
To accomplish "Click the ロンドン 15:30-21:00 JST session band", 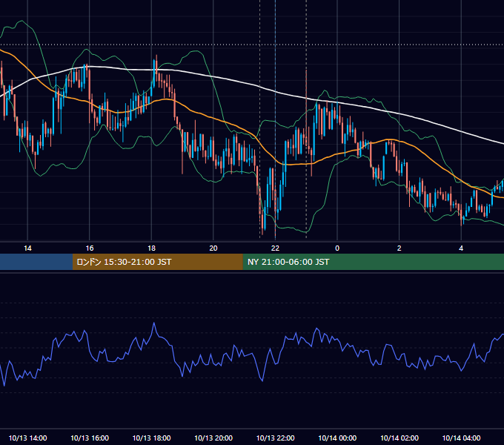I will [x=157, y=262].
